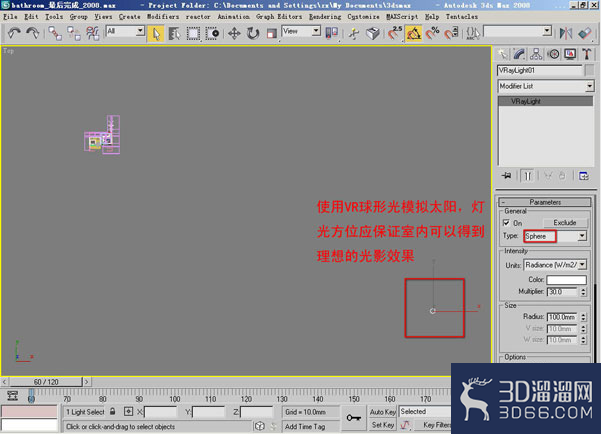Toggle Window/Crossing selection icon
This screenshot has width=601, height=434.
pos(212,33)
